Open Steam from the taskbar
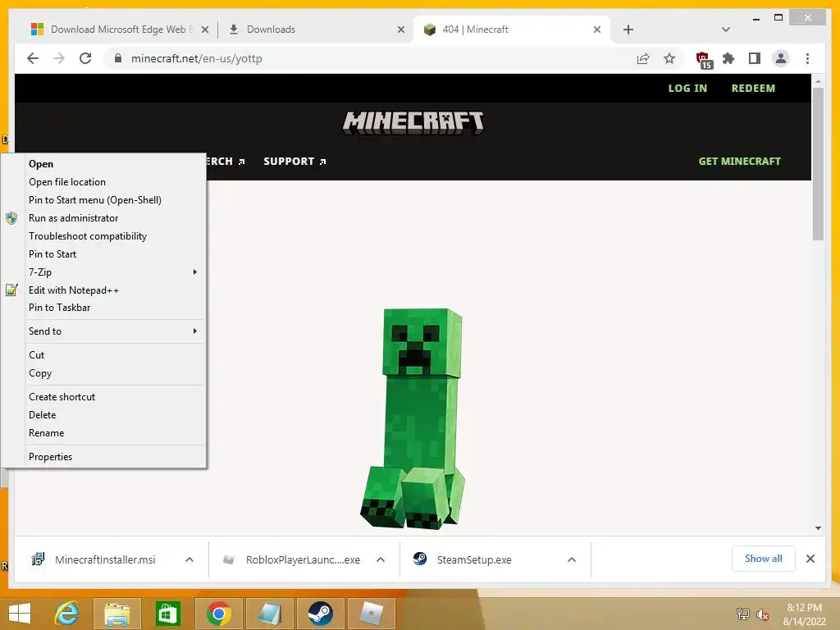Image resolution: width=840 pixels, height=630 pixels. click(321, 614)
